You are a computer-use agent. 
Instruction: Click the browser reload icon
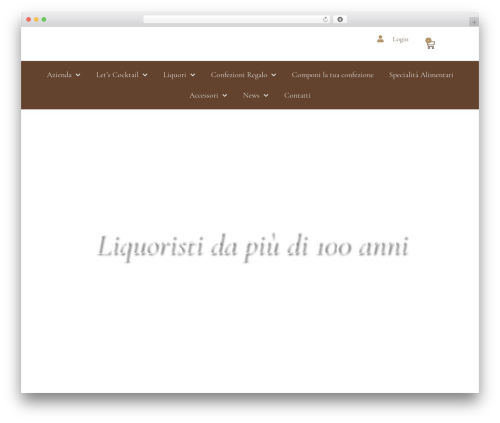click(x=325, y=20)
